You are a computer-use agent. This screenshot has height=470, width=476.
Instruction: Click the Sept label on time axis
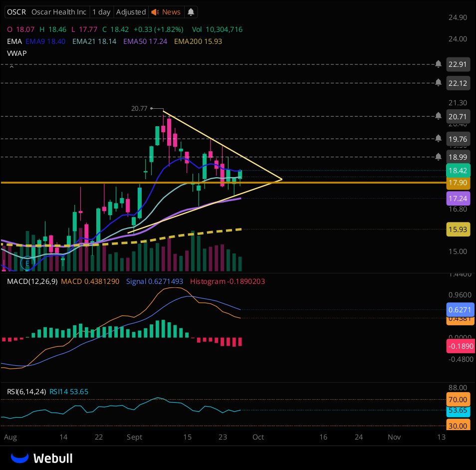tap(134, 437)
